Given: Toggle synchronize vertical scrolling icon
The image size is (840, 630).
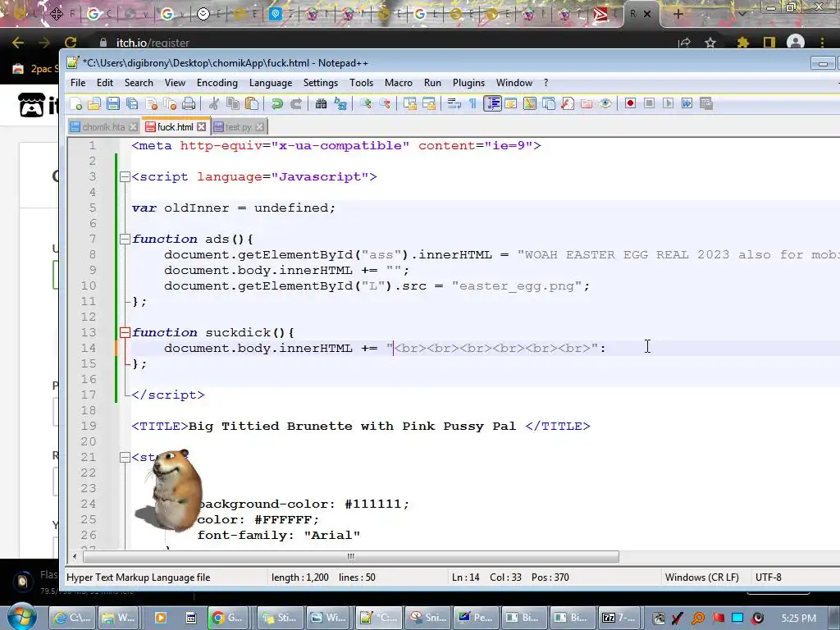Looking at the screenshot, I should (410, 103).
